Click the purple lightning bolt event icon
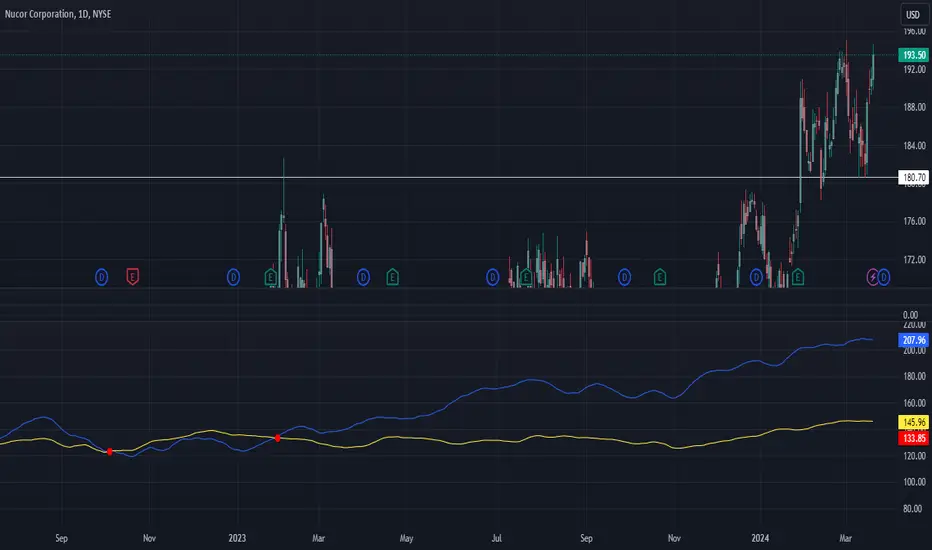The width and height of the screenshot is (932, 550). (872, 277)
